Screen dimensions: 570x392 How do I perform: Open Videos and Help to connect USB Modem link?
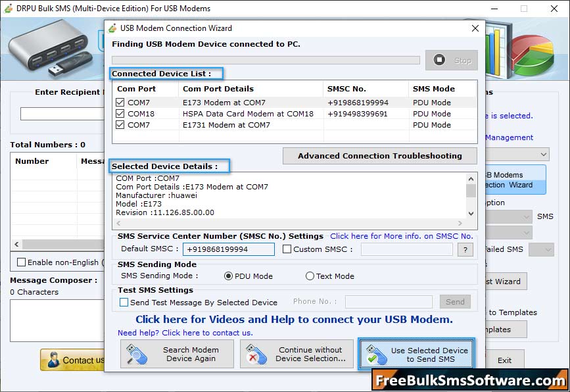(294, 319)
